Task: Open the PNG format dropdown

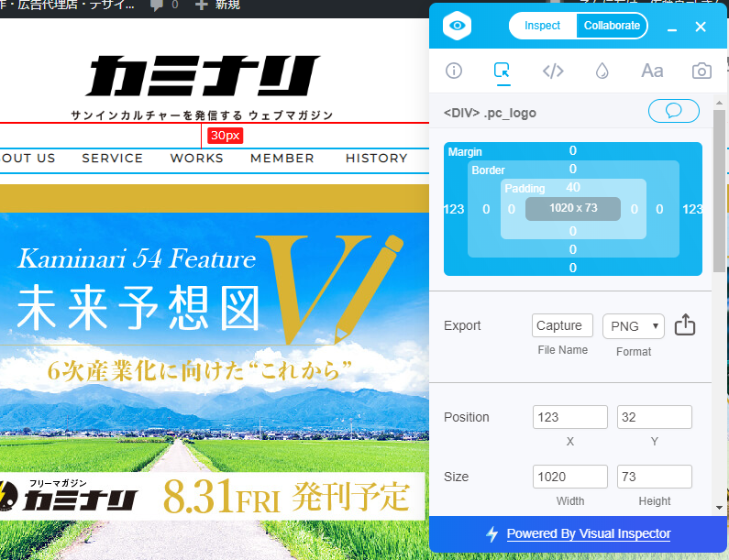Action: point(633,326)
